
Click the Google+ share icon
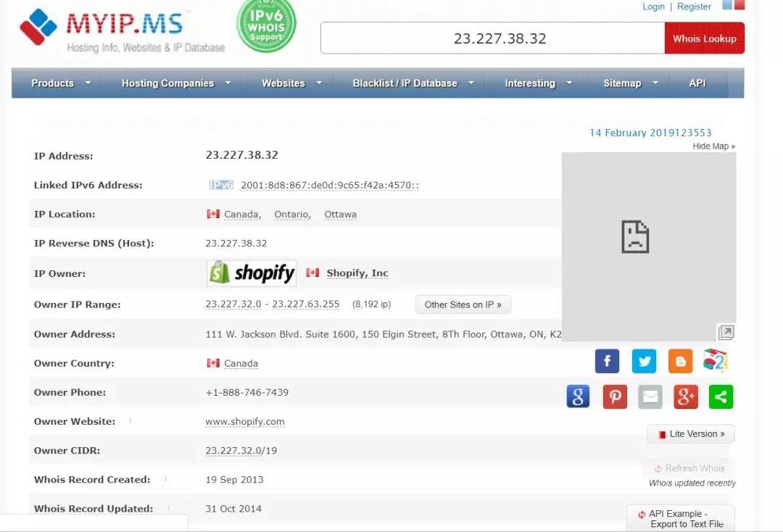click(x=686, y=396)
